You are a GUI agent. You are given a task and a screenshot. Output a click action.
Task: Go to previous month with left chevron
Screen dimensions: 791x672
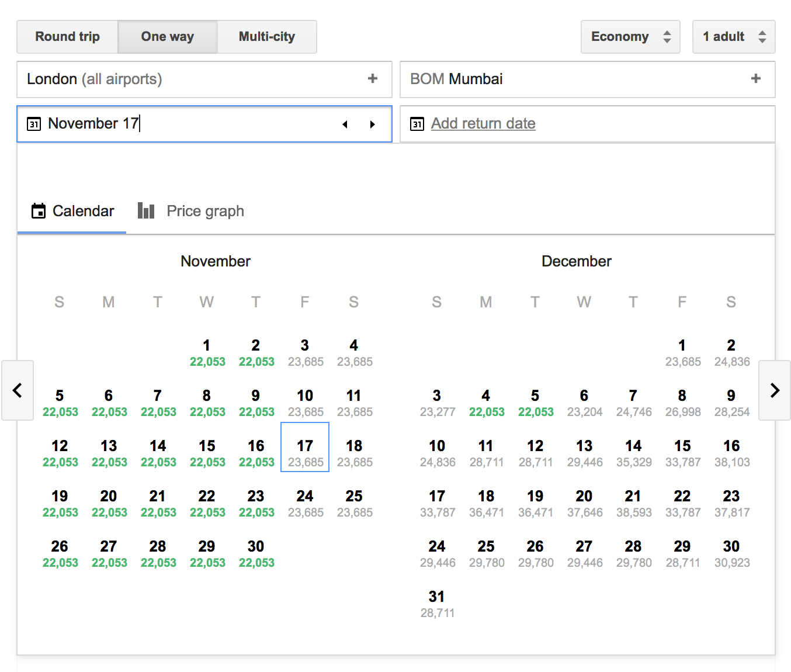18,390
